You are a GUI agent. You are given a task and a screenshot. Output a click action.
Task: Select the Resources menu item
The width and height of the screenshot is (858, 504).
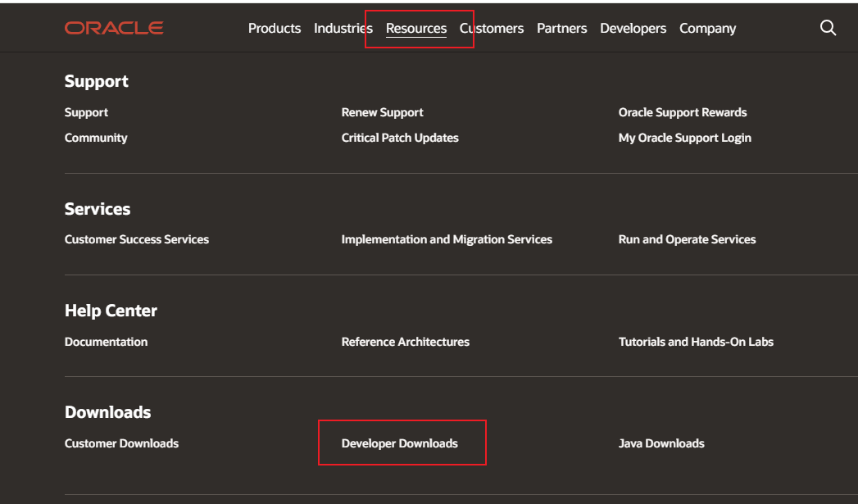[x=416, y=29]
